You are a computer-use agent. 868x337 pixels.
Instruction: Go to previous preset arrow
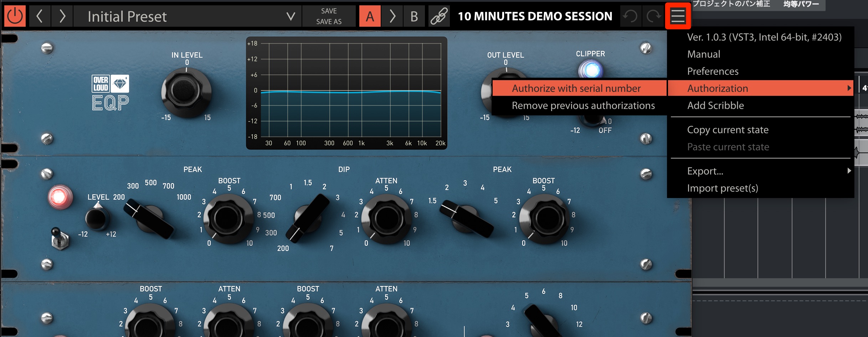(x=40, y=16)
